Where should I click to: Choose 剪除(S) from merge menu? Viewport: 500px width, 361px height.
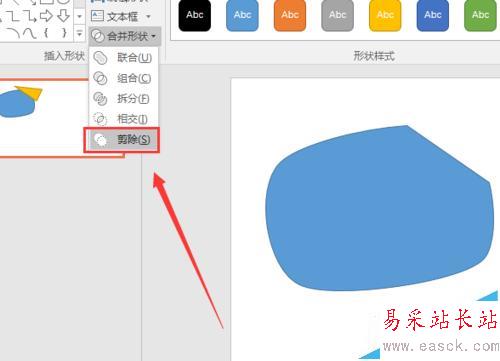122,140
